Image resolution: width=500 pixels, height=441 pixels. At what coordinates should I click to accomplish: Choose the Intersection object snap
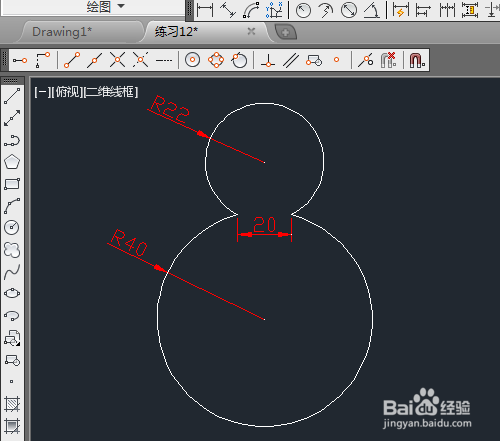tap(117, 60)
